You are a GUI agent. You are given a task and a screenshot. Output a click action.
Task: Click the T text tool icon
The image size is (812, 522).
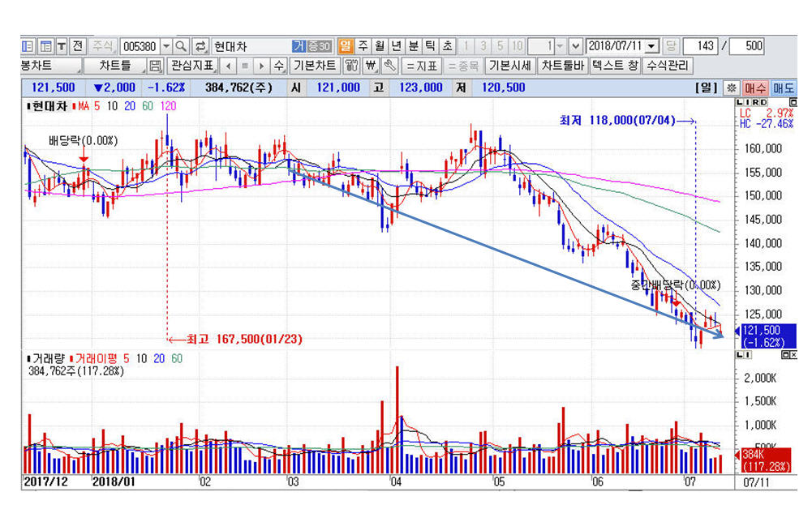pyautogui.click(x=61, y=46)
